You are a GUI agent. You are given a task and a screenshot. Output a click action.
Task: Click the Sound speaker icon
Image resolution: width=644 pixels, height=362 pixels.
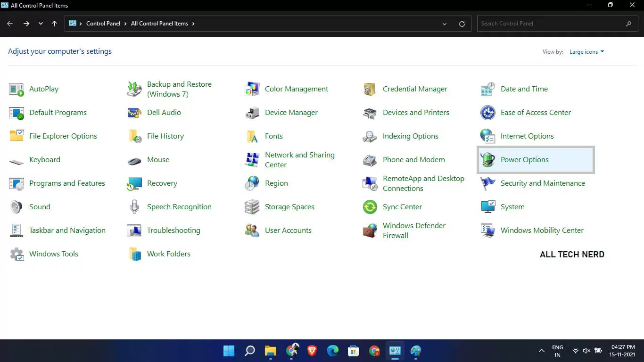17,207
